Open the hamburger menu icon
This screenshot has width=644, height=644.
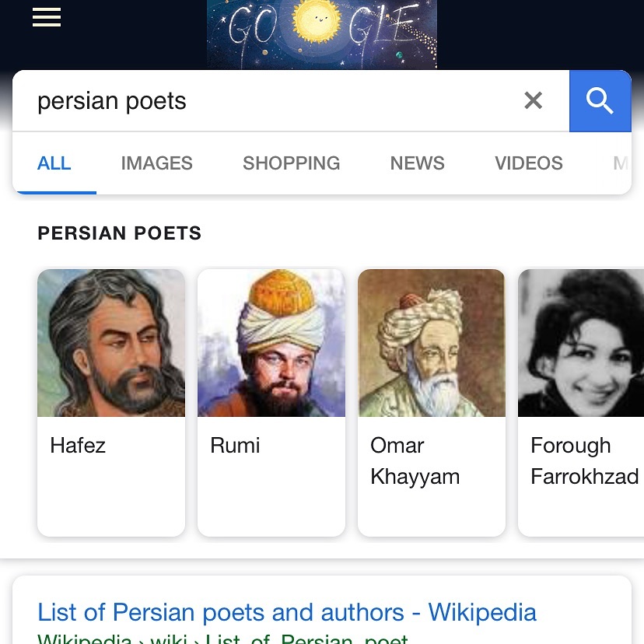(x=47, y=17)
